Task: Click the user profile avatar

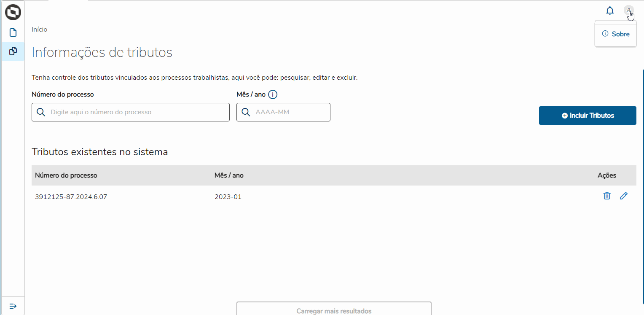Action: coord(628,11)
